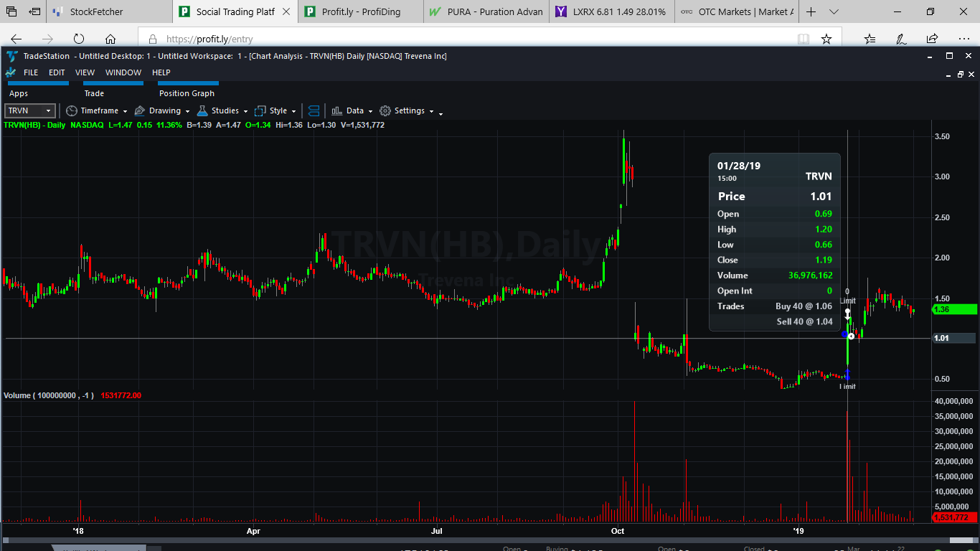Viewport: 980px width, 551px height.
Task: Click the blue buy marker on the chart
Action: (x=847, y=374)
